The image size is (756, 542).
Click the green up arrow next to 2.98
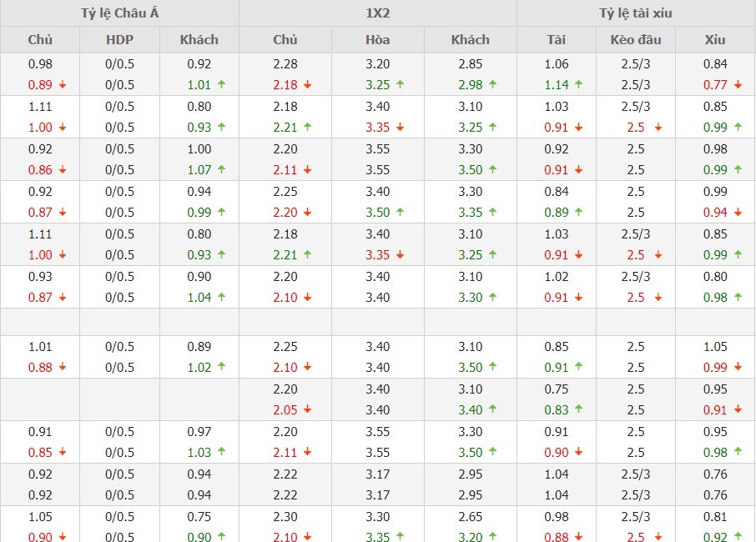(492, 85)
